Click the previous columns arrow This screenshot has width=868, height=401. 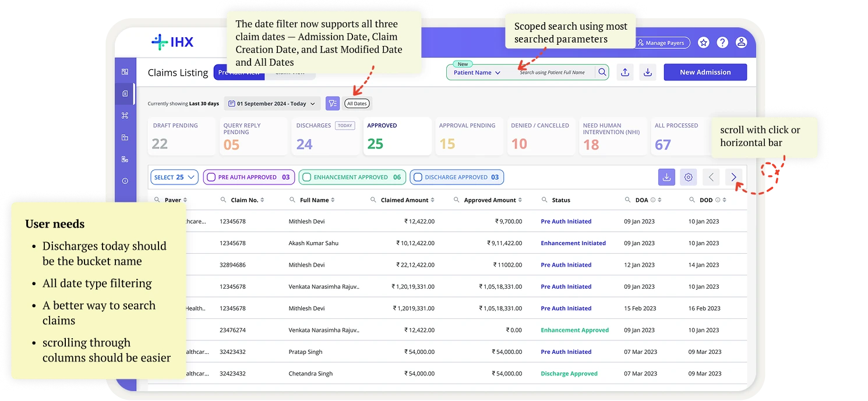(711, 177)
